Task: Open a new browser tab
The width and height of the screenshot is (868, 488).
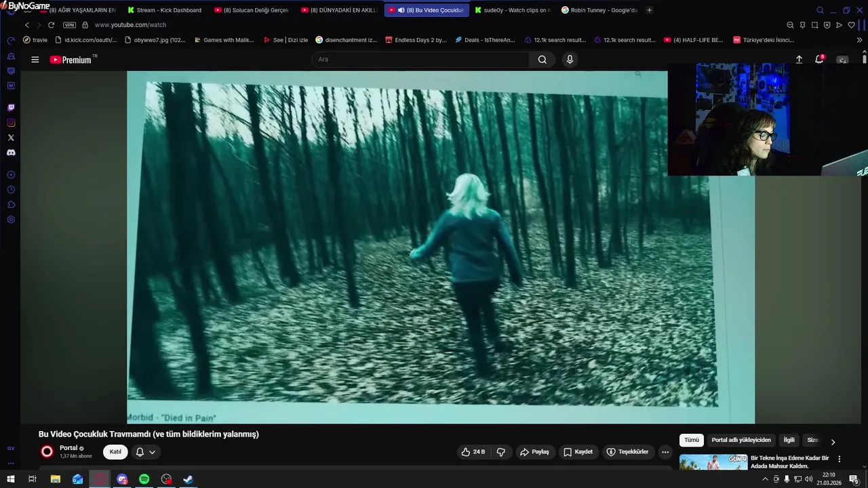Action: coord(649,10)
